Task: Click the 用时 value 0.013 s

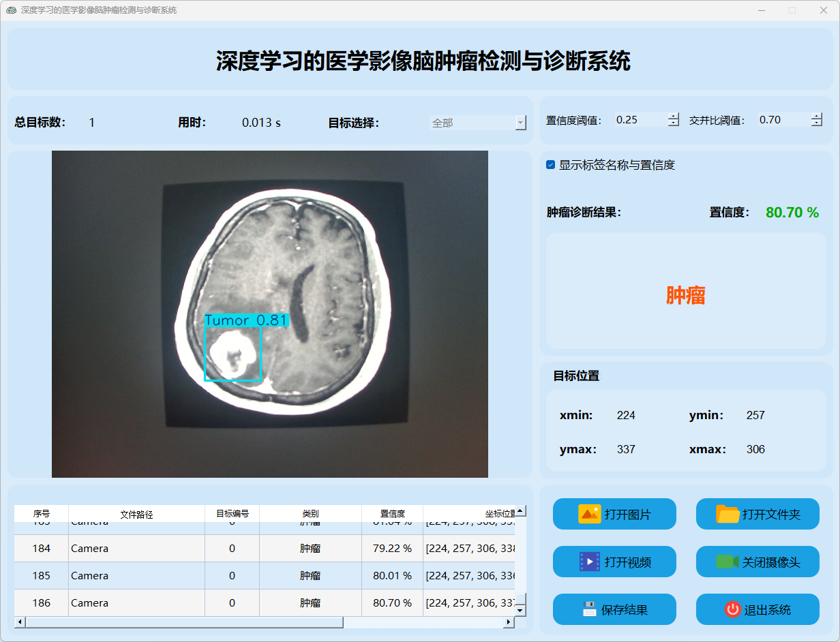Action: pyautogui.click(x=261, y=123)
